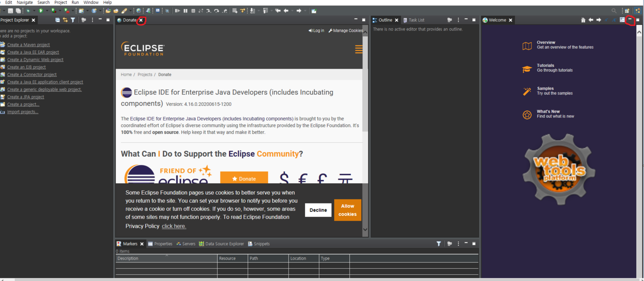This screenshot has width=644, height=281.
Task: Go to Last Edit Location arrow icon
Action: tap(278, 11)
